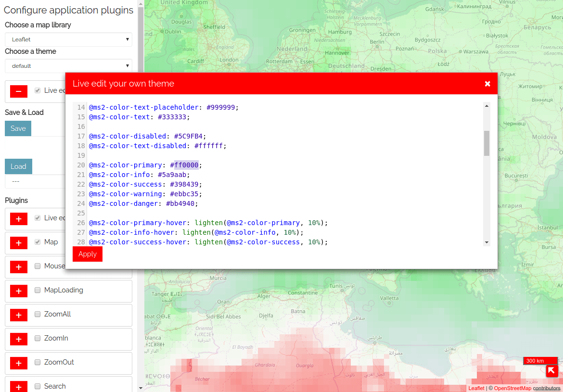The height and width of the screenshot is (392, 563).
Task: Open the Leaflet attribution link
Action: [x=476, y=388]
